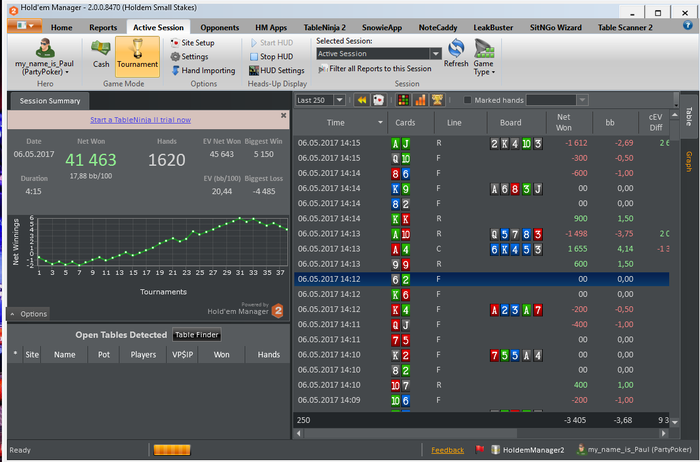Click the hero icon in status bar

click(x=581, y=449)
